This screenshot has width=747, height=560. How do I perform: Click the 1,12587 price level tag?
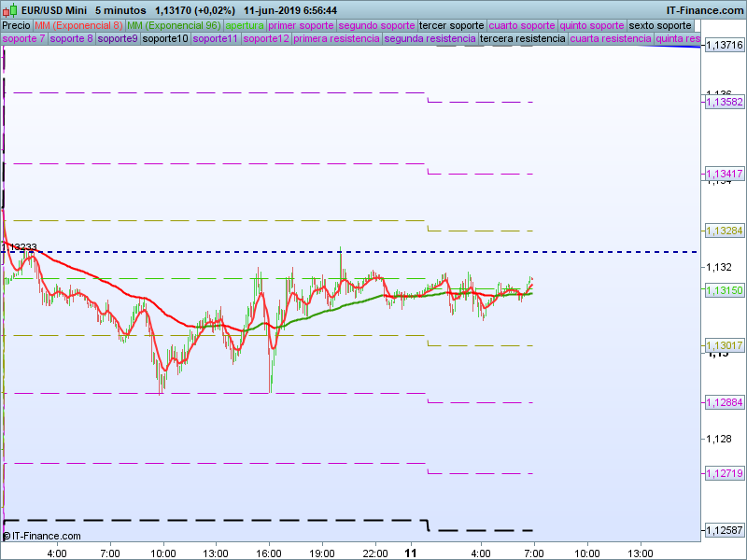point(724,531)
